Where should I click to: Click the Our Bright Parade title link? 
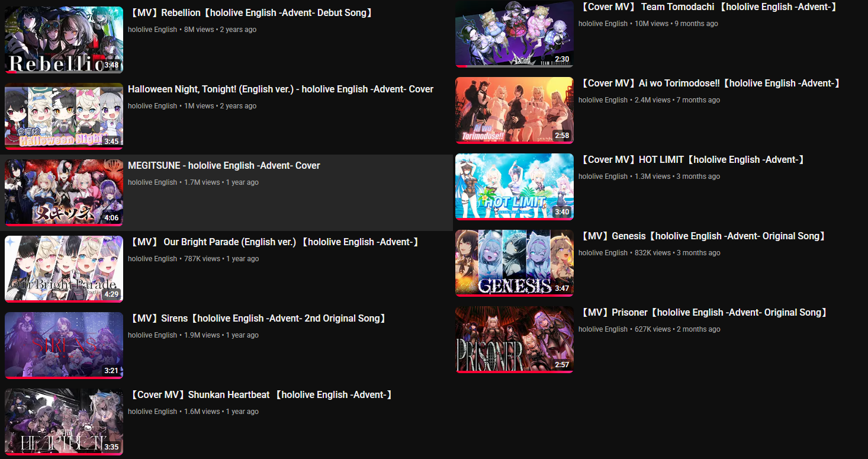275,242
